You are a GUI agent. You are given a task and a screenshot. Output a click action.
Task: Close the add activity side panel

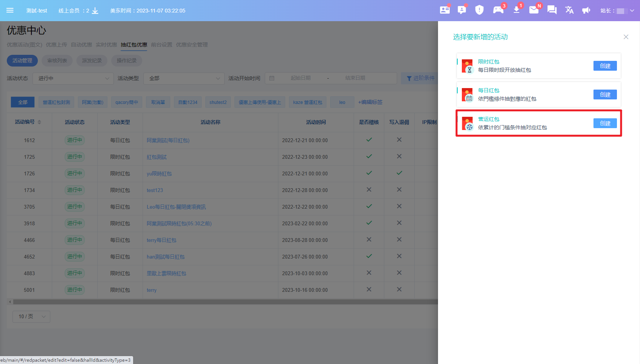pyautogui.click(x=626, y=37)
